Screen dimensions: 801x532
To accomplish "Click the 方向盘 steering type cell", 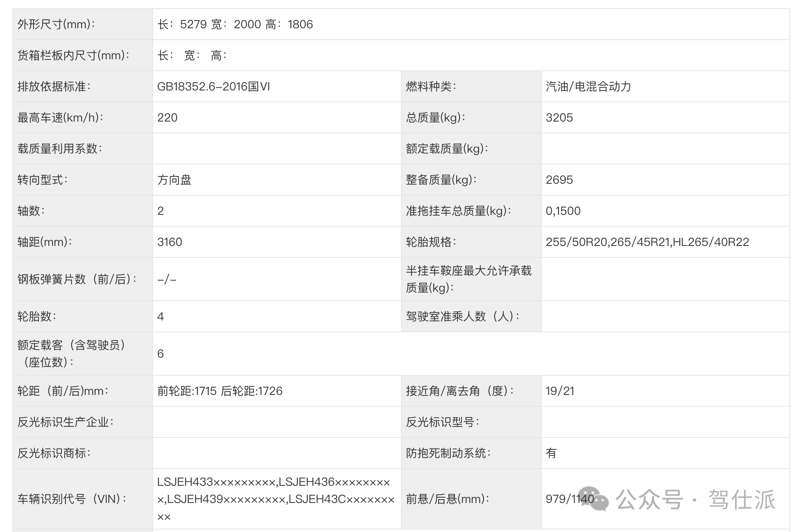I will coord(174,180).
